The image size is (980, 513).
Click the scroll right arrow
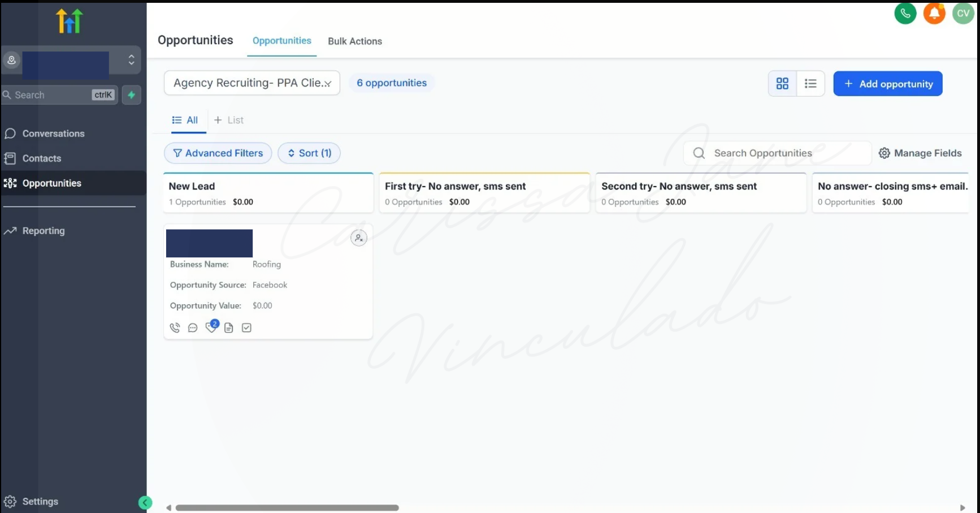tap(962, 508)
